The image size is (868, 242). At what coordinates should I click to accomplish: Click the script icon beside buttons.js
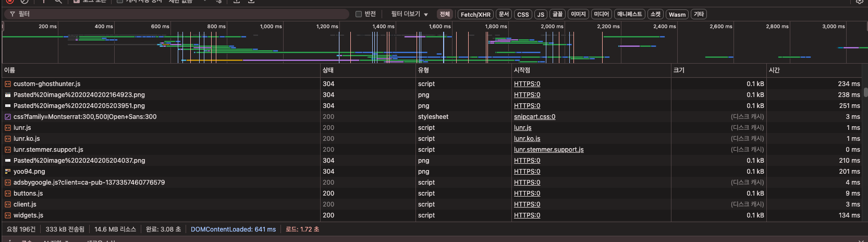[8, 193]
